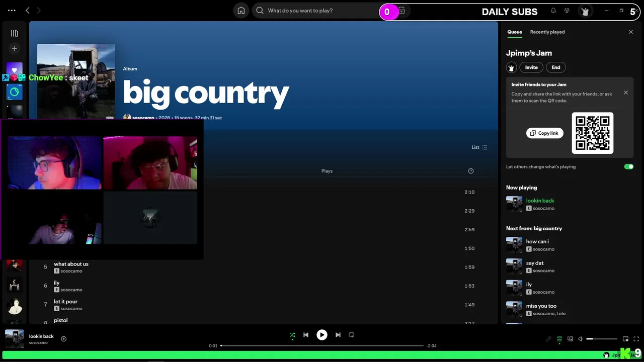
Task: Go forward with the right arrow
Action: point(39,11)
